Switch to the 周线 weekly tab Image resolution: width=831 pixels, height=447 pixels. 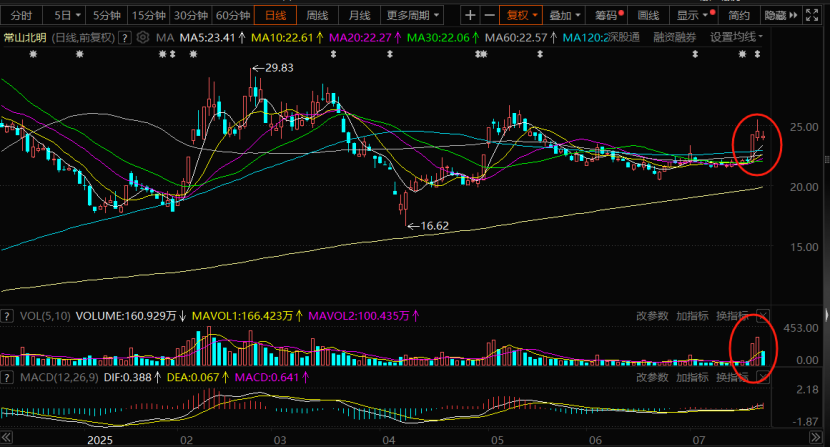click(x=317, y=15)
